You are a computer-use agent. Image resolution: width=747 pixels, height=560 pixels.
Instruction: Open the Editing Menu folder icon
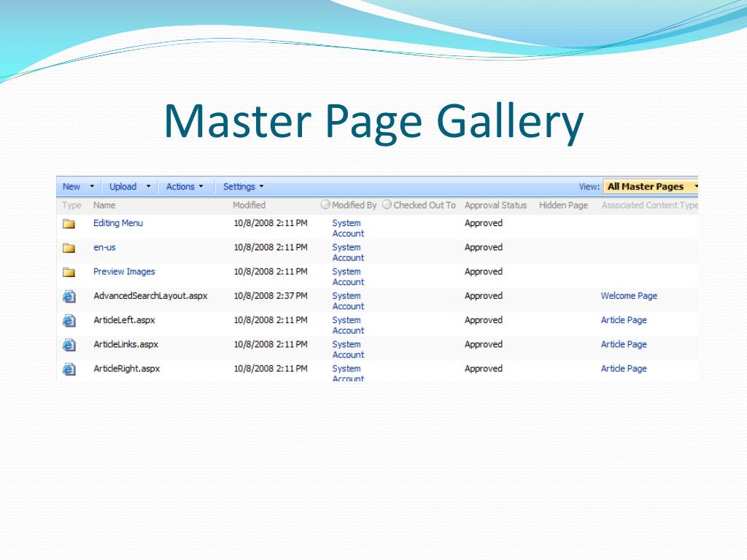[69, 223]
